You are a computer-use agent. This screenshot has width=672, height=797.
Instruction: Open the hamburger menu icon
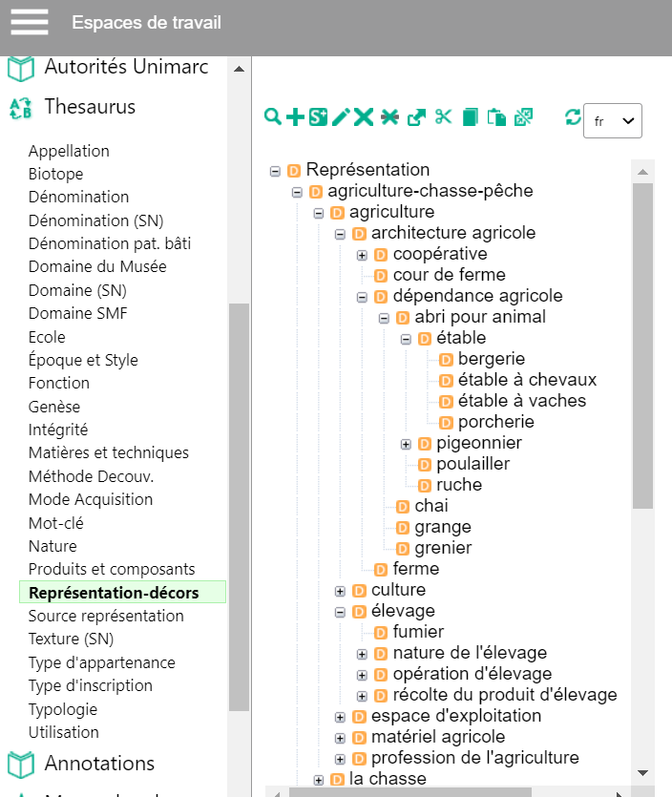pos(30,22)
